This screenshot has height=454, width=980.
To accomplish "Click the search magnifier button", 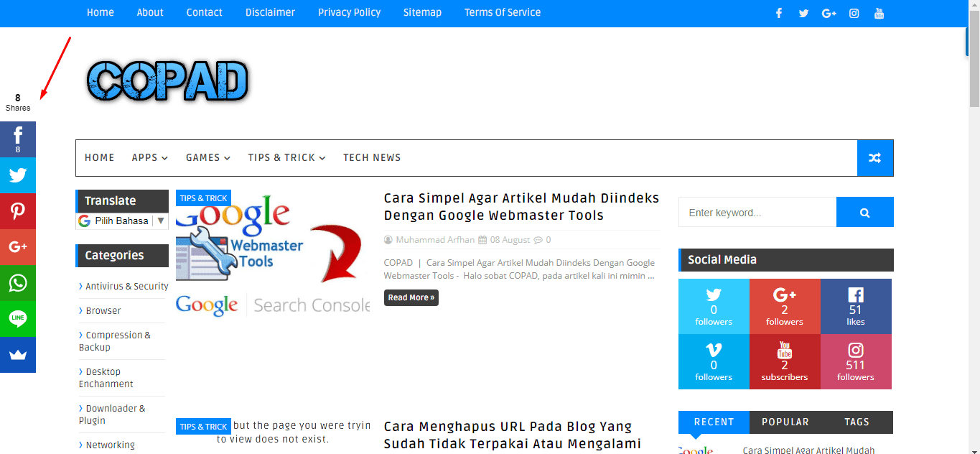I will pos(865,212).
